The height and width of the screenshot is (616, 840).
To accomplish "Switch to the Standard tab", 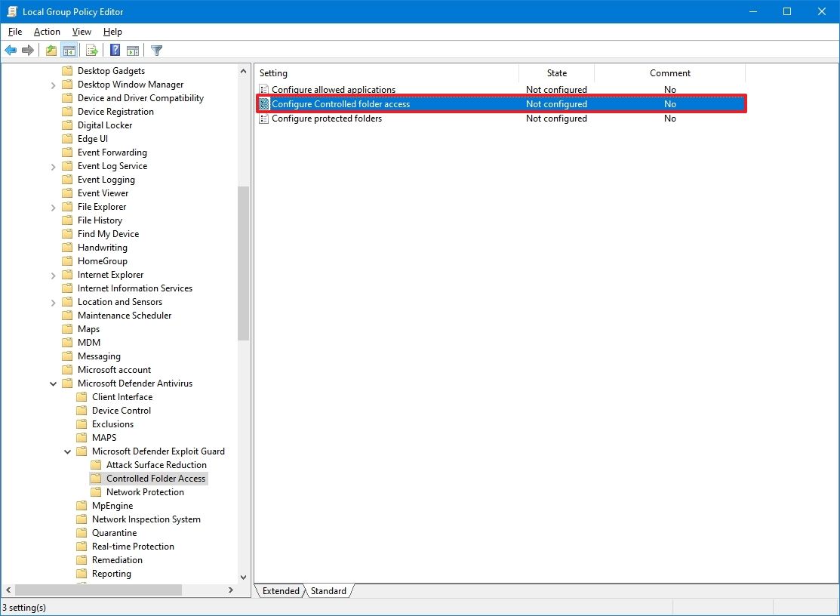I will [x=328, y=591].
